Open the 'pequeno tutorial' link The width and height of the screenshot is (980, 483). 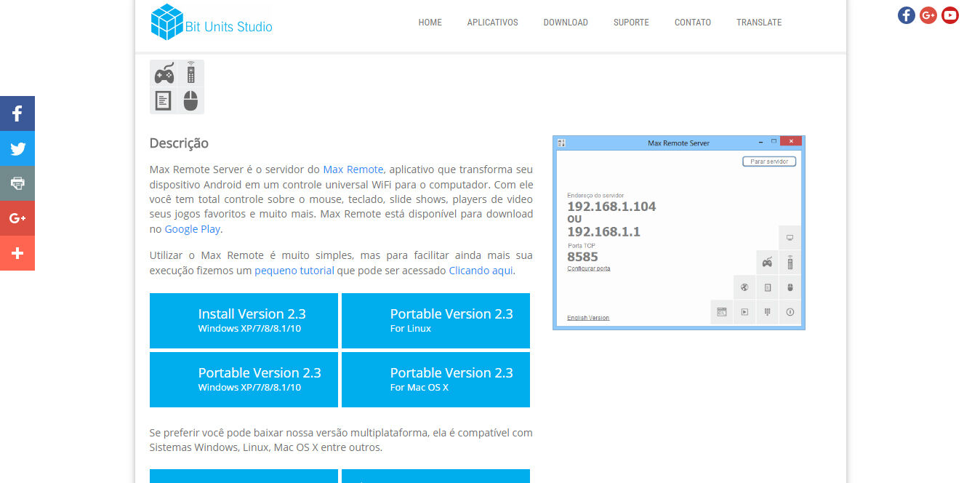tap(294, 271)
